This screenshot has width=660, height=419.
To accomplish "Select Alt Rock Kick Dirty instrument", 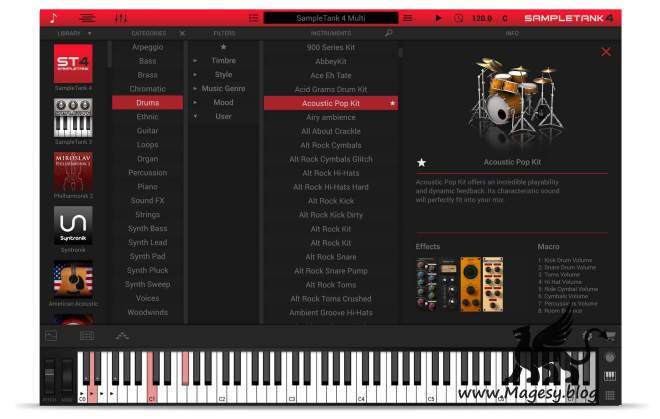I will (331, 215).
